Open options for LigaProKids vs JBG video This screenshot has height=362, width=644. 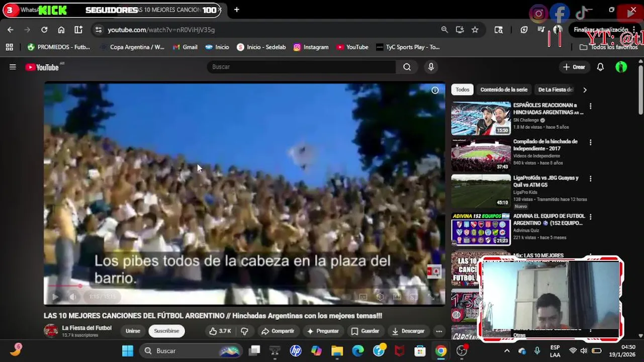pos(591,178)
